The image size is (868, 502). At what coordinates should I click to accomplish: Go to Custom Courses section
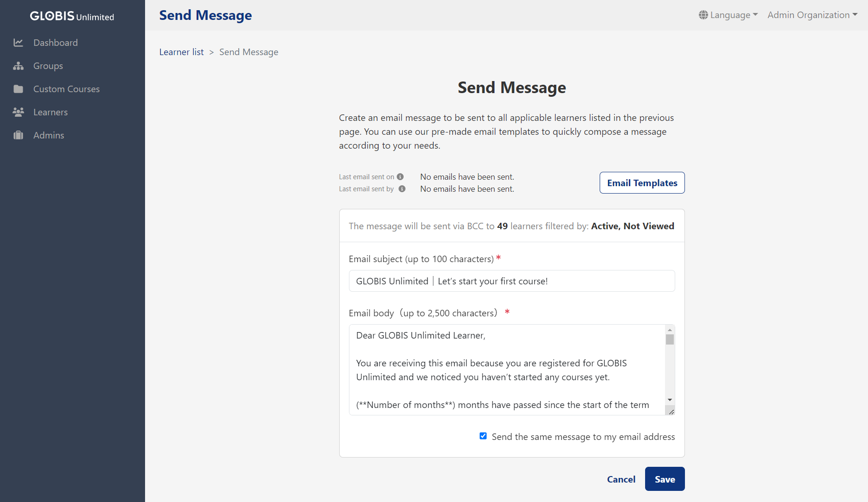pyautogui.click(x=66, y=89)
